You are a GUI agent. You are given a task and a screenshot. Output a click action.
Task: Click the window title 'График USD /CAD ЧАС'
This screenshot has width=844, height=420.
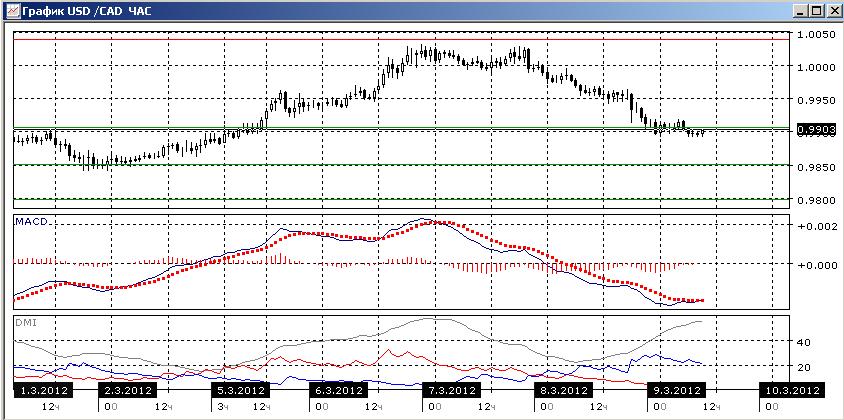pos(87,11)
